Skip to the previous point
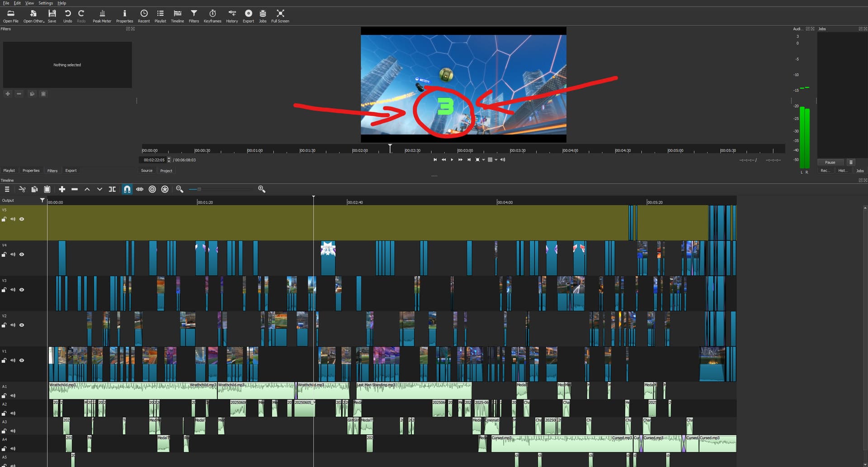This screenshot has width=868, height=467. click(435, 160)
